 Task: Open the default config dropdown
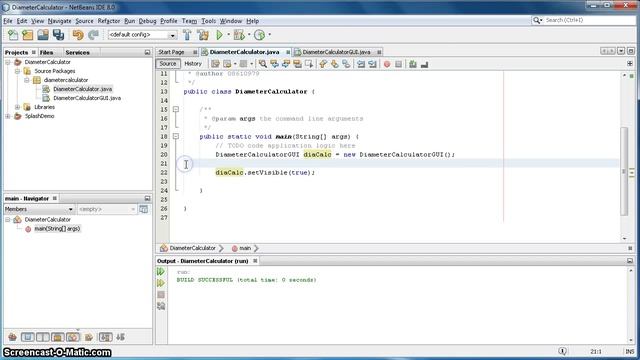pyautogui.click(x=172, y=36)
